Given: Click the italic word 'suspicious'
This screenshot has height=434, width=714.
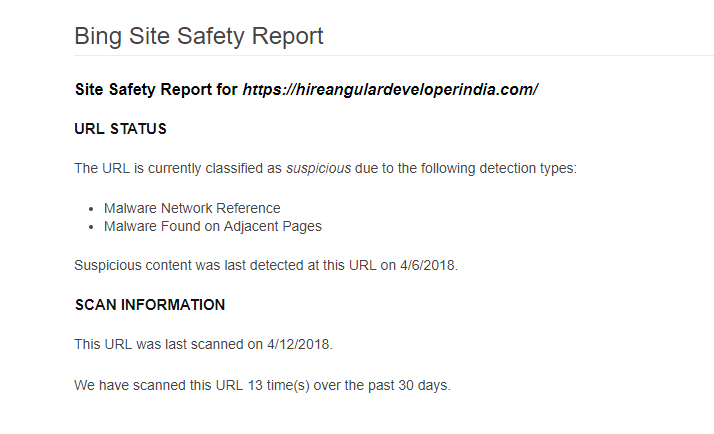Looking at the screenshot, I should coord(318,168).
